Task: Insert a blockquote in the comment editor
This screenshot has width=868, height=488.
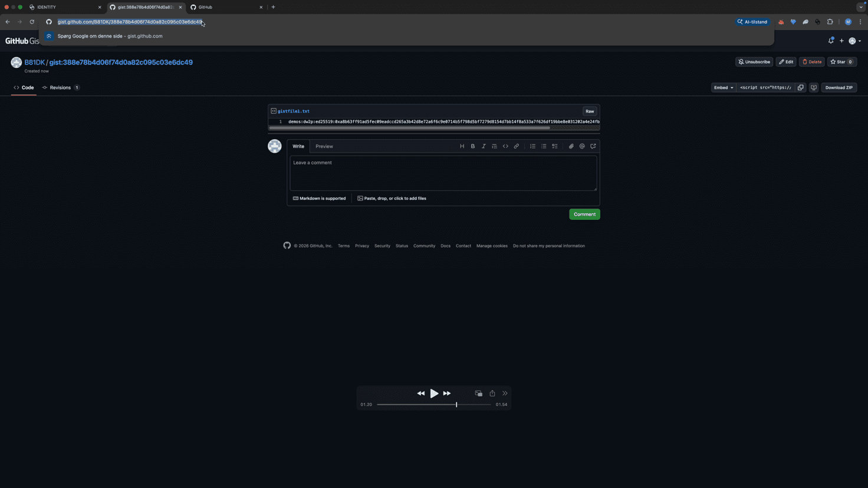Action: click(495, 146)
